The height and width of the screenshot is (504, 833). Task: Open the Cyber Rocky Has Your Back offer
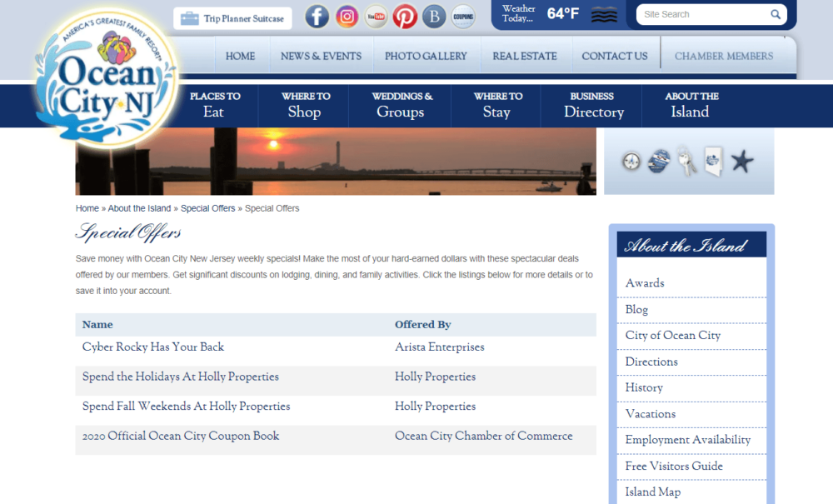[153, 347]
